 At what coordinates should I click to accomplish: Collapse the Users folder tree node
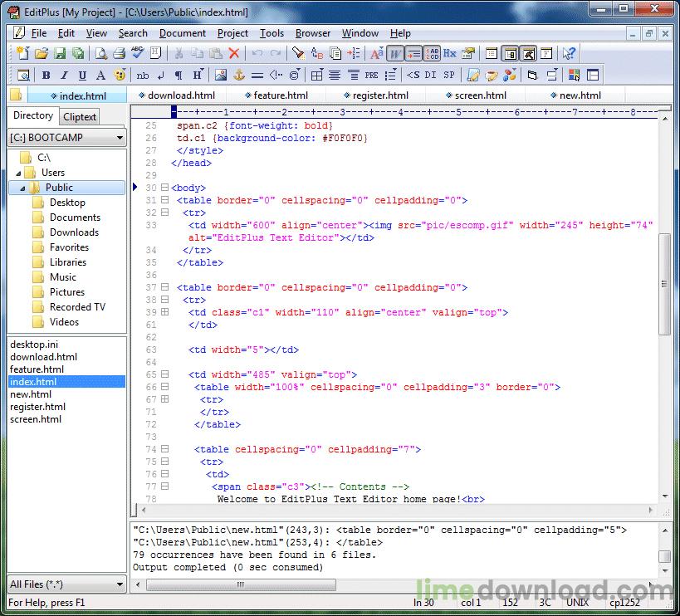point(18,174)
